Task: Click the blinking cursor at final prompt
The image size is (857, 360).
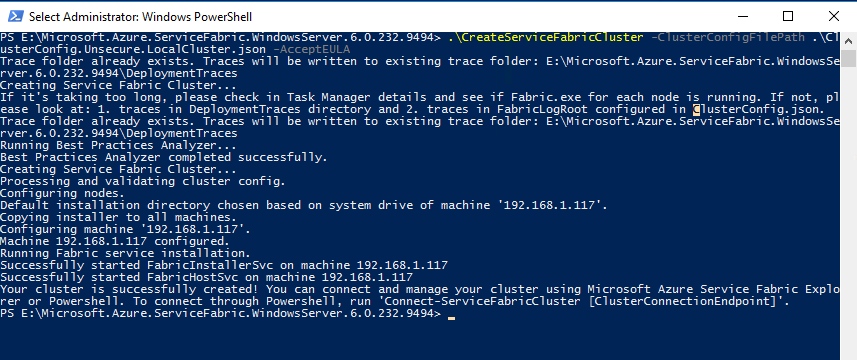Action: point(451,317)
